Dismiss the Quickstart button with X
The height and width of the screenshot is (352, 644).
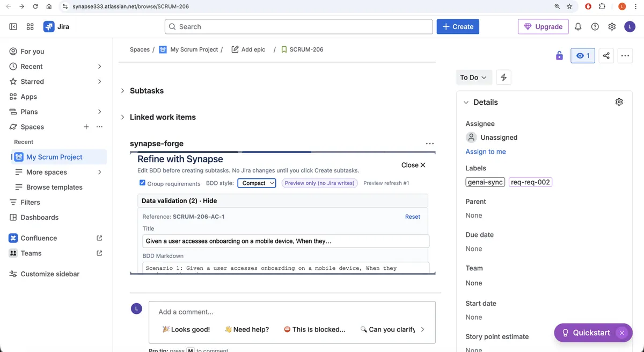(x=622, y=333)
